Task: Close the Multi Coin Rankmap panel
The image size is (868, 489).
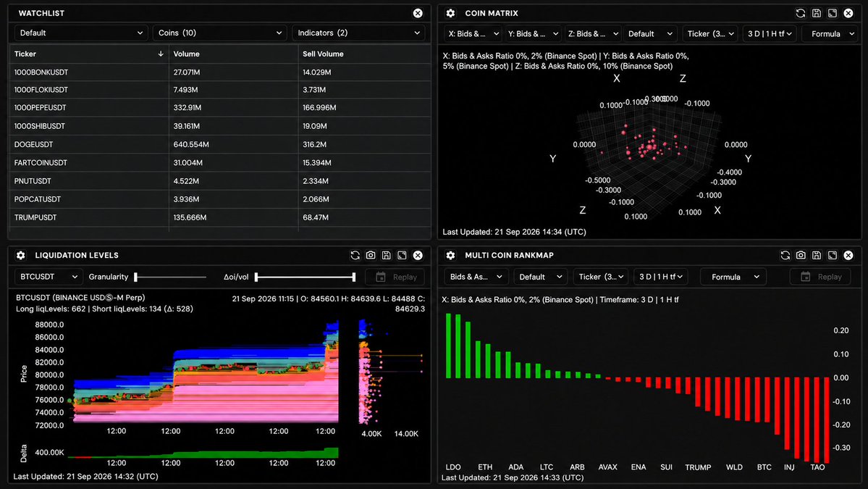Action: pyautogui.click(x=848, y=255)
